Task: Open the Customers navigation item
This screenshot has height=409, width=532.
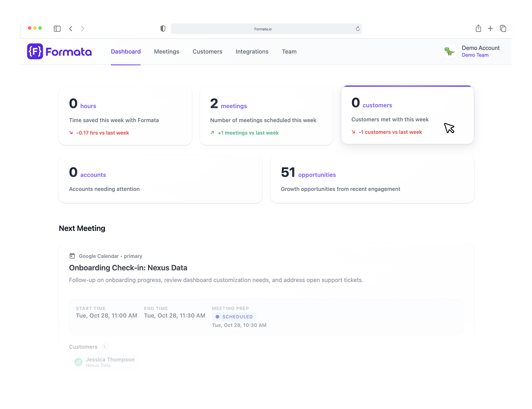Action: tap(207, 51)
